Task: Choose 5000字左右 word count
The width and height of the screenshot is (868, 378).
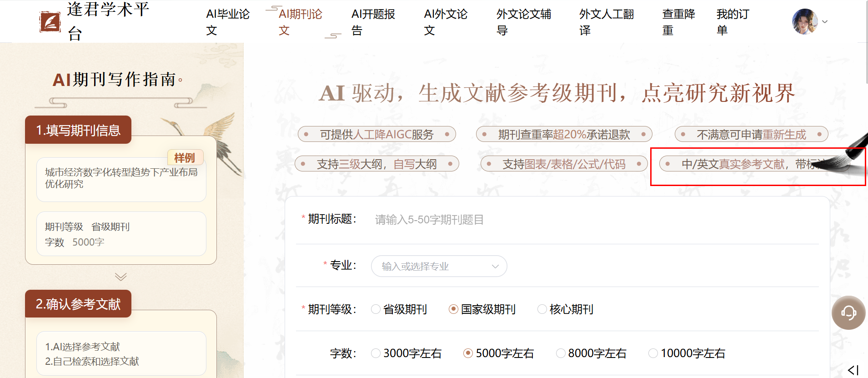Action: pyautogui.click(x=498, y=353)
